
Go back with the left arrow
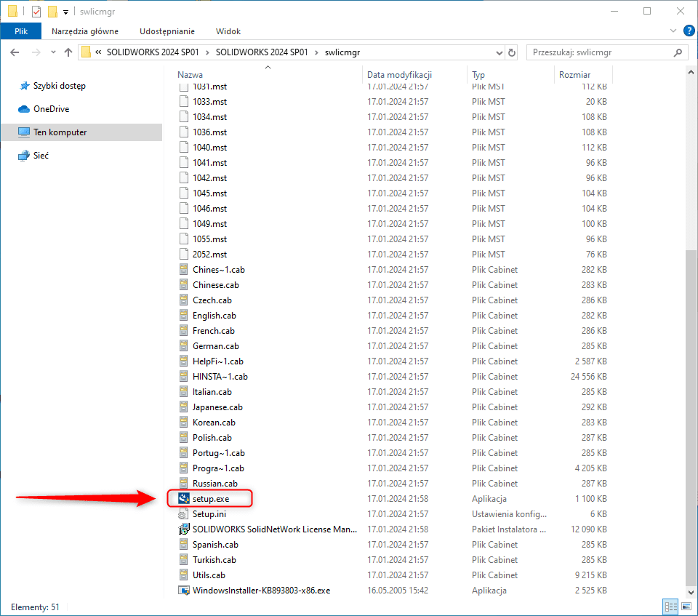pos(15,52)
